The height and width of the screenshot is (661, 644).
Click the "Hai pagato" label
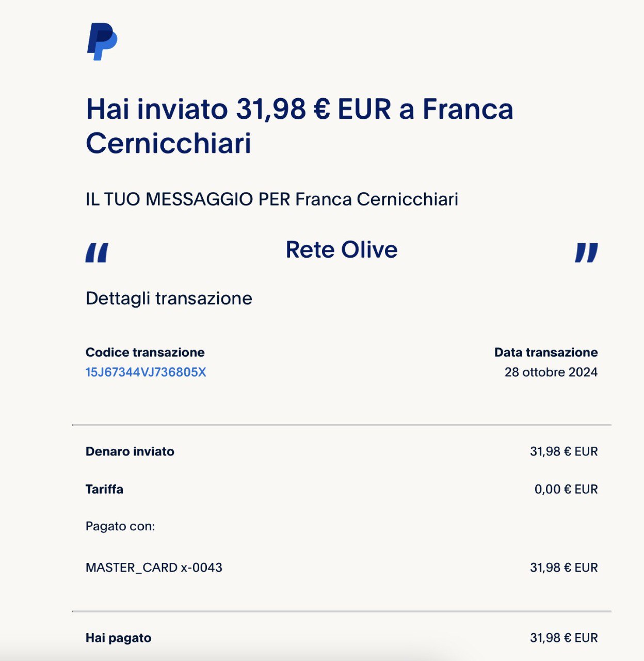[119, 638]
